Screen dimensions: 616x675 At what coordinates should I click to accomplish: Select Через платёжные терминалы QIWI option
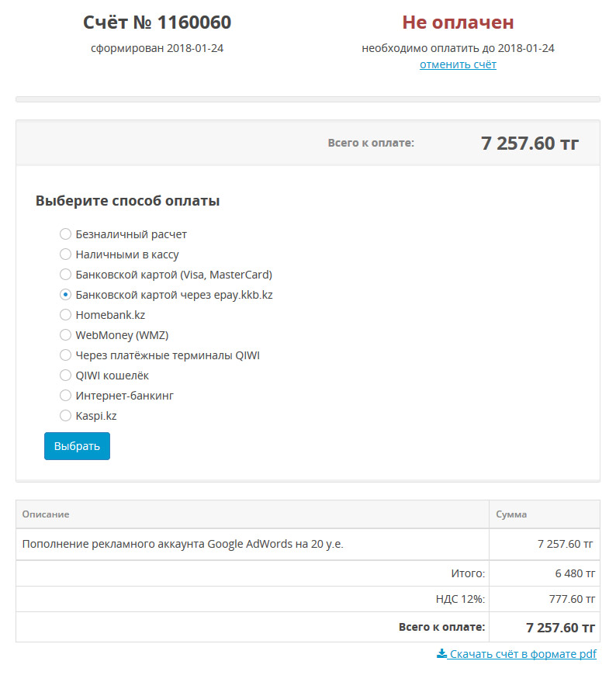click(x=65, y=355)
